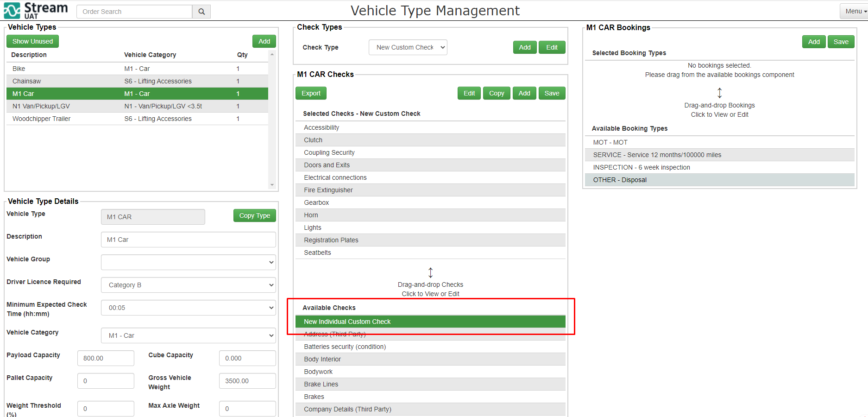
Task: Click Save in the M1 CAR Bookings panel
Action: coord(841,41)
